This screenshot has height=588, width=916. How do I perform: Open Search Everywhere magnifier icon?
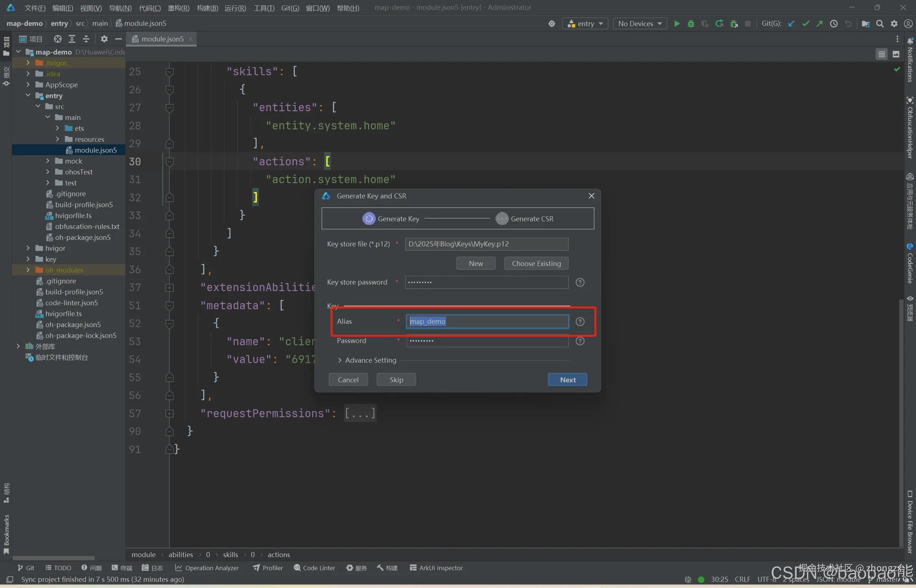coord(880,24)
